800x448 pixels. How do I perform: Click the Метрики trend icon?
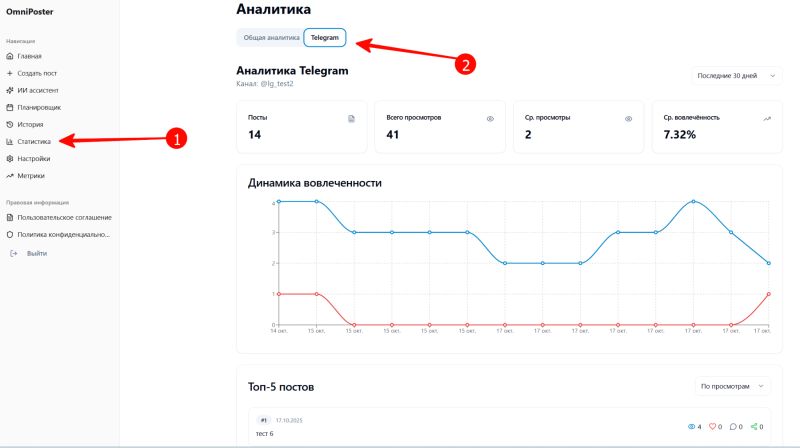click(x=10, y=175)
